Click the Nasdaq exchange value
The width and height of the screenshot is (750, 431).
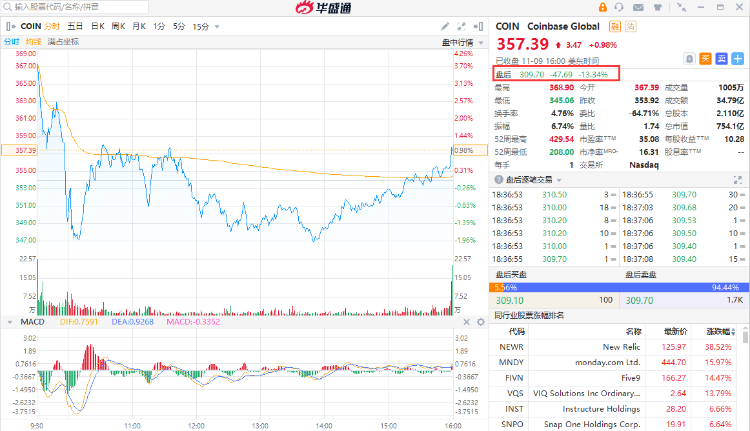(x=644, y=165)
